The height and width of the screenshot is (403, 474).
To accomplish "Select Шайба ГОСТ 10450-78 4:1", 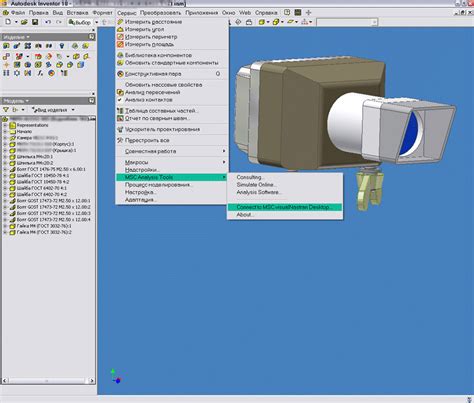I will tap(43, 176).
